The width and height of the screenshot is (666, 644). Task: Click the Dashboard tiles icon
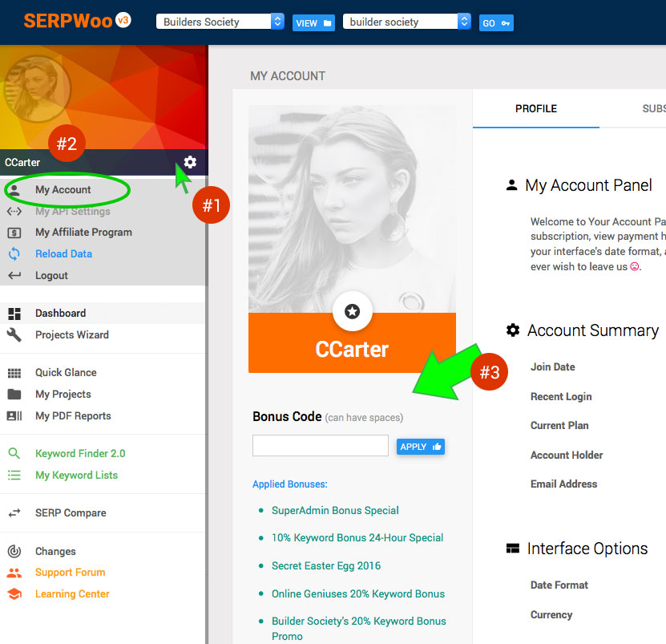[14, 314]
